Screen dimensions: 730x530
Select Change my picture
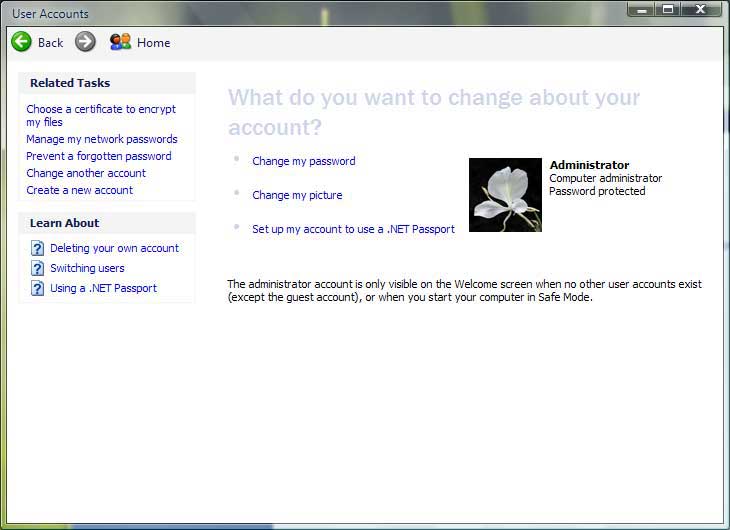(297, 195)
